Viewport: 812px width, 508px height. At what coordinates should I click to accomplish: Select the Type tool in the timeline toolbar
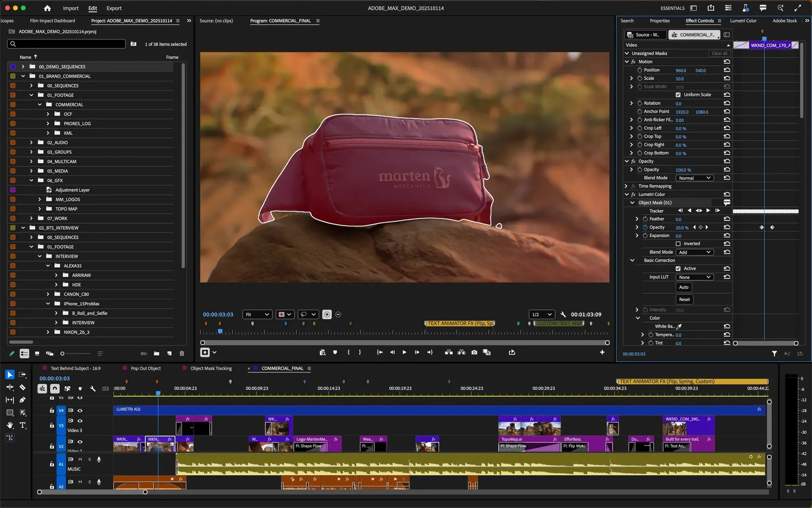click(23, 426)
